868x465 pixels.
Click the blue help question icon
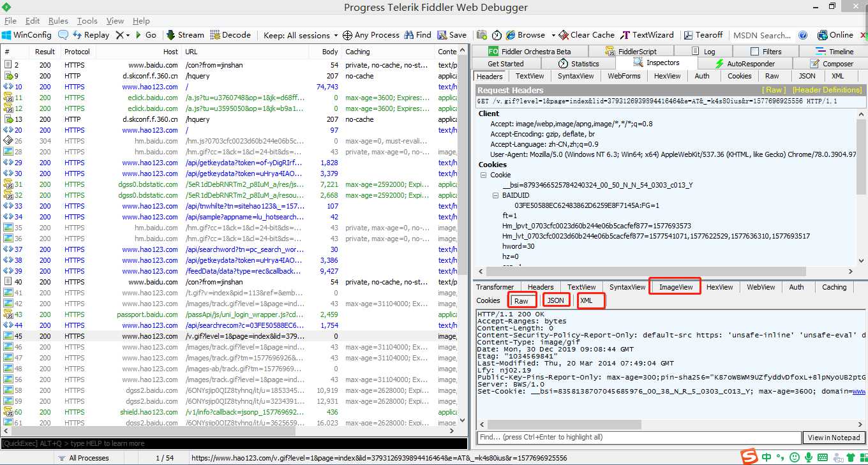803,35
